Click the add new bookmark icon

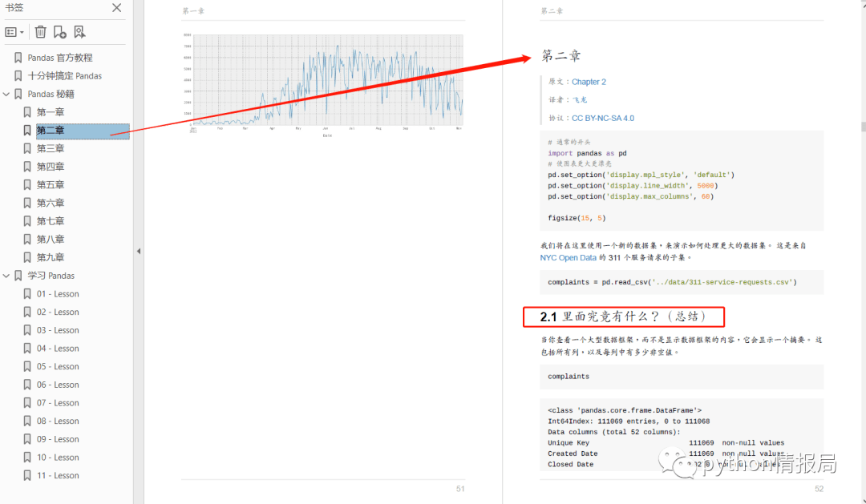[x=59, y=32]
